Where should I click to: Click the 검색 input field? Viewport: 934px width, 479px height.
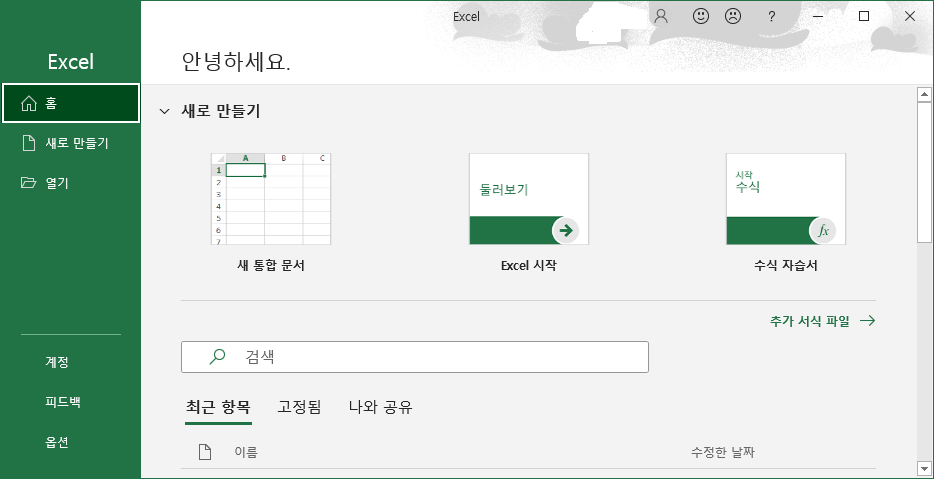pos(415,357)
